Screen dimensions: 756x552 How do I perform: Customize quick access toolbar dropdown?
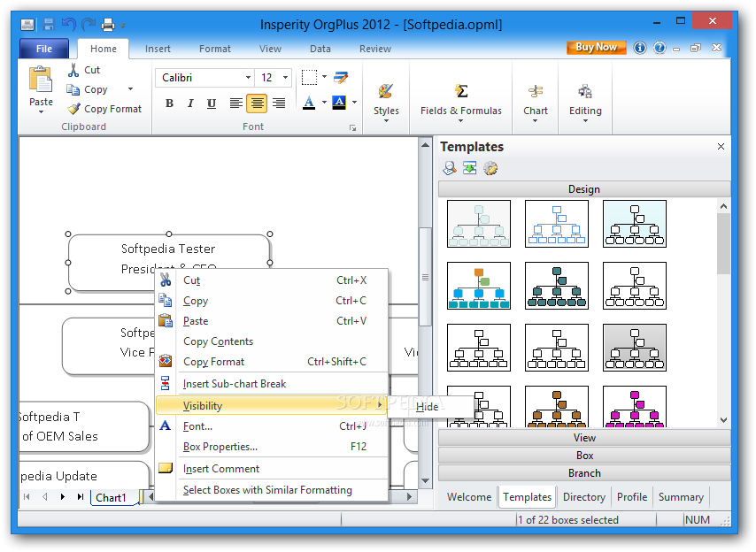123,25
